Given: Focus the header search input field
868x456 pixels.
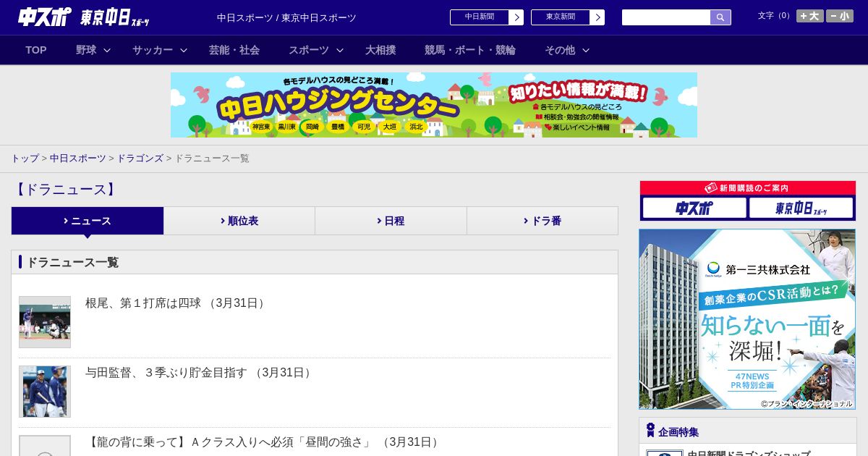Looking at the screenshot, I should click(666, 17).
